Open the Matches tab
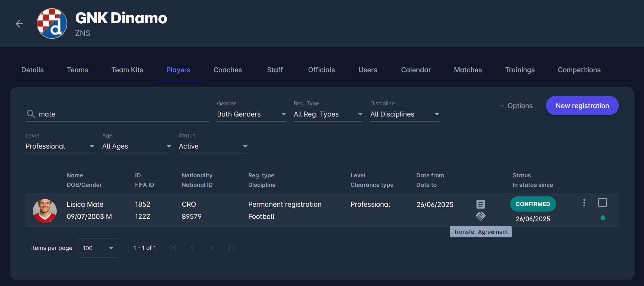This screenshot has width=644, height=286. [x=468, y=70]
